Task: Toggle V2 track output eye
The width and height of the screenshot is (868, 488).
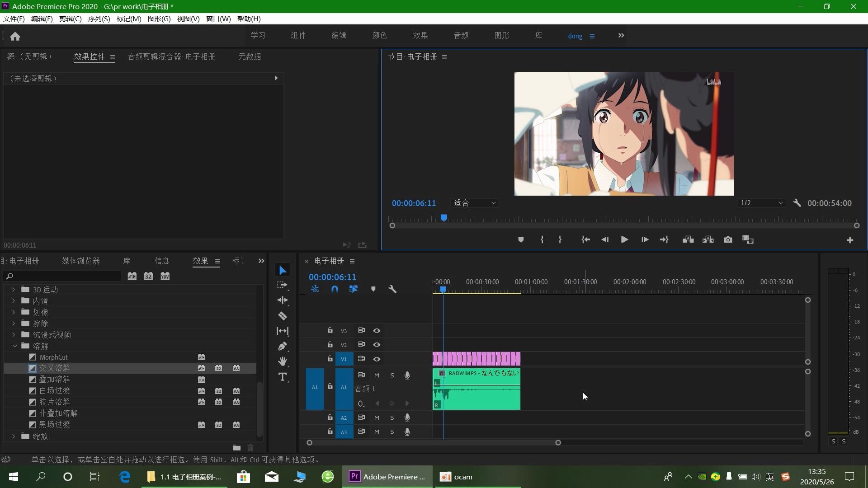Action: click(x=377, y=345)
